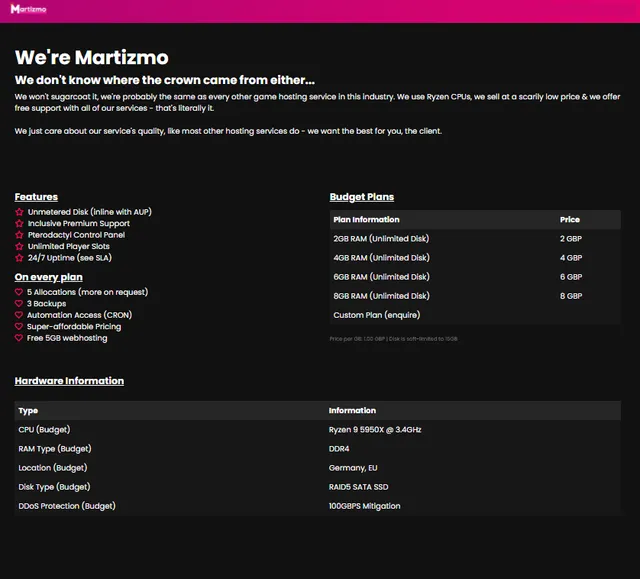Open the Budget Plans heading link
This screenshot has width=640, height=579.
(362, 197)
